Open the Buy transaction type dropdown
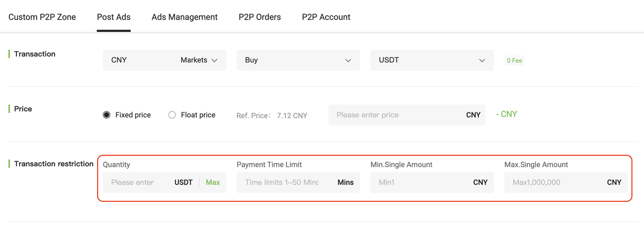The width and height of the screenshot is (644, 228). point(298,60)
